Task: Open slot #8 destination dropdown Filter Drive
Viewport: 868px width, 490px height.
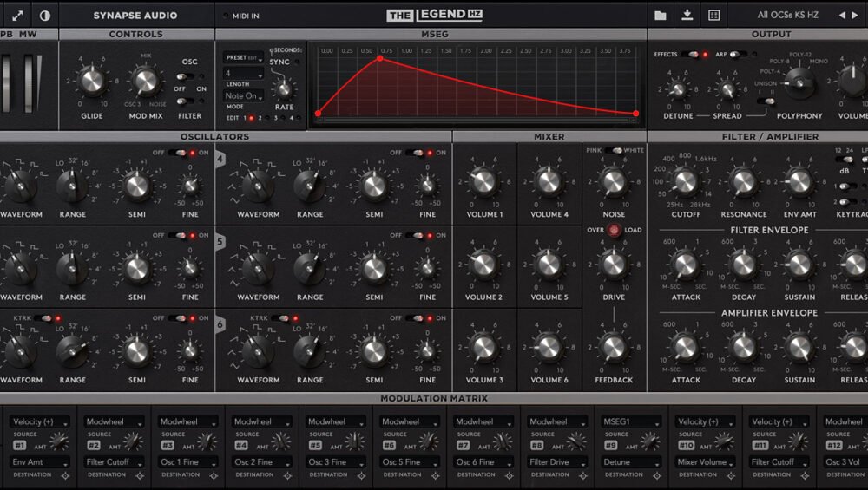Action: [557, 461]
